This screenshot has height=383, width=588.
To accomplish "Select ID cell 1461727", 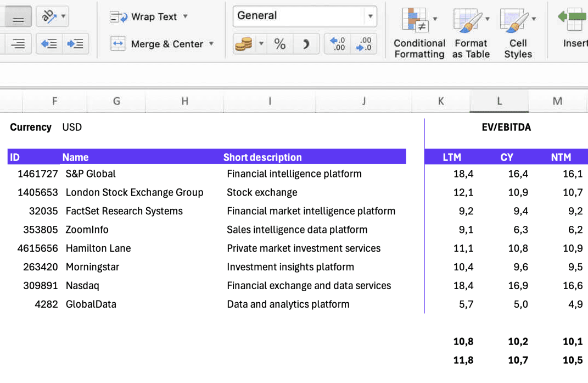I will click(x=37, y=174).
